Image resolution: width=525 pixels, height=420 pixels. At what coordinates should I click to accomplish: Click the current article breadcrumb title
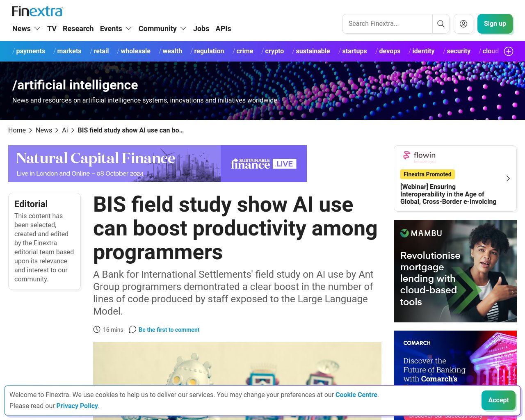point(131,130)
